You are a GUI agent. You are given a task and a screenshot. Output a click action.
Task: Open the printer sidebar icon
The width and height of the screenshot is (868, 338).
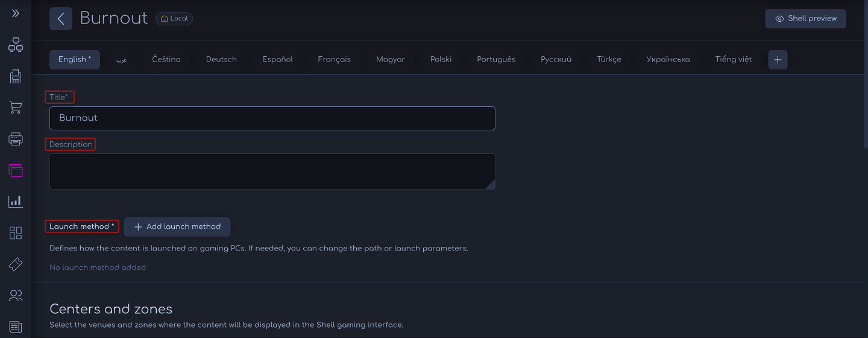tap(16, 139)
